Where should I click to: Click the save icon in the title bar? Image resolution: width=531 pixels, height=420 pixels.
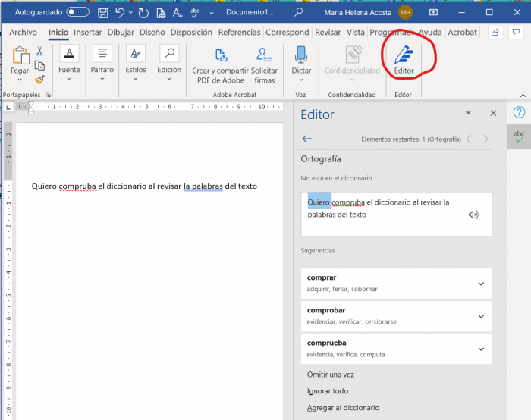tap(103, 12)
